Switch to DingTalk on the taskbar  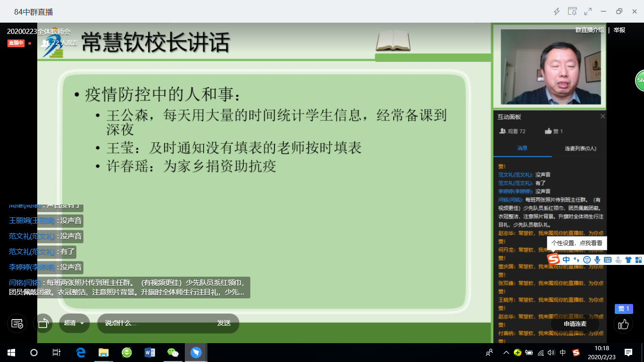196,352
